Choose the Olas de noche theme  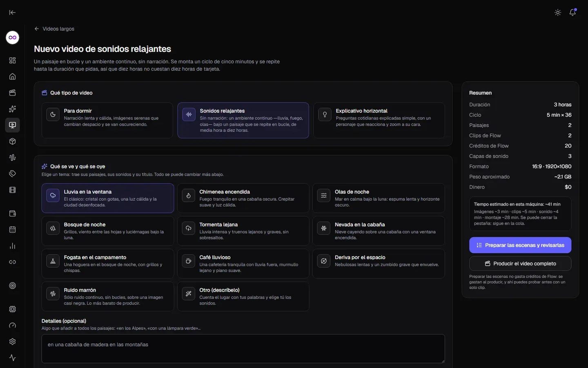tap(379, 198)
